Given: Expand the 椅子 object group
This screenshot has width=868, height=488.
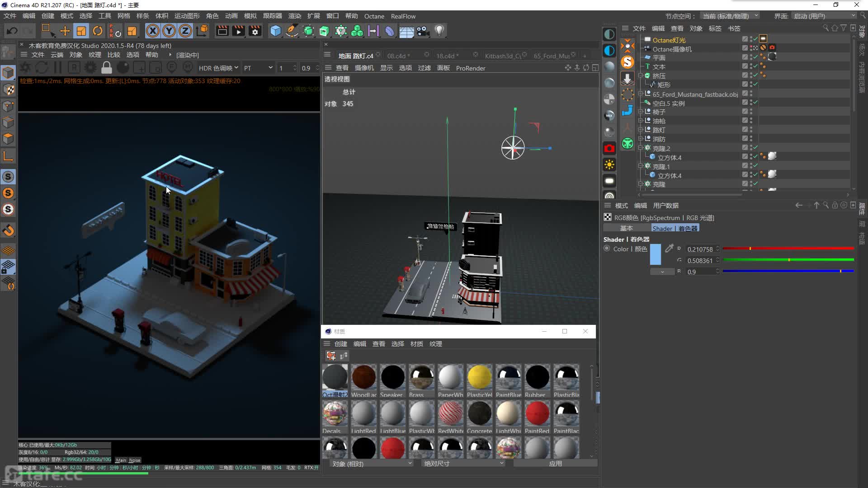Looking at the screenshot, I should pos(640,112).
